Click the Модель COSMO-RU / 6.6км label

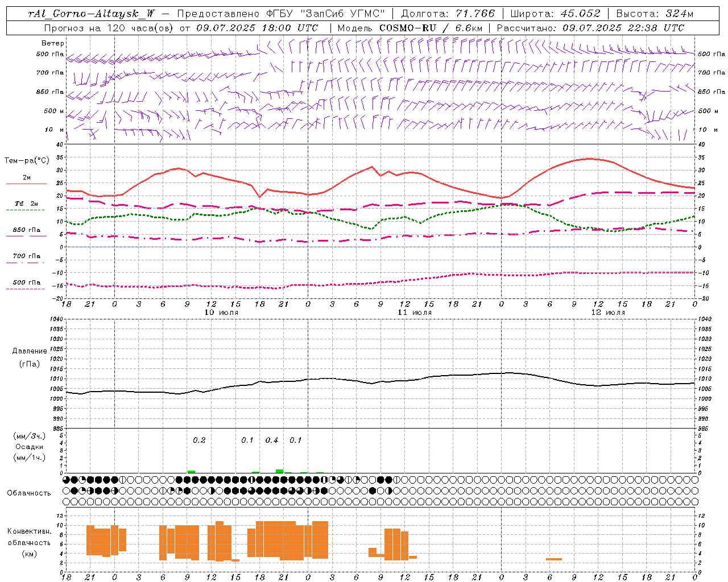tap(410, 28)
